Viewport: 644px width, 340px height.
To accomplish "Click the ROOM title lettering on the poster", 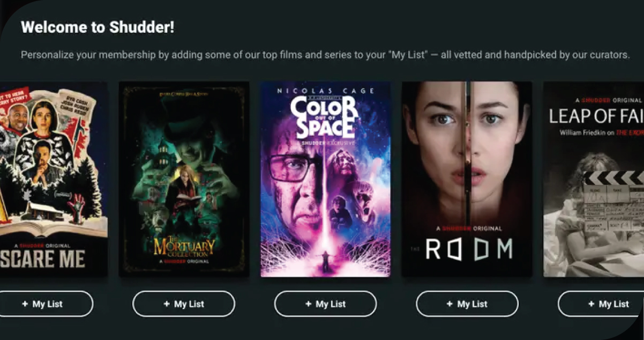I will (469, 249).
